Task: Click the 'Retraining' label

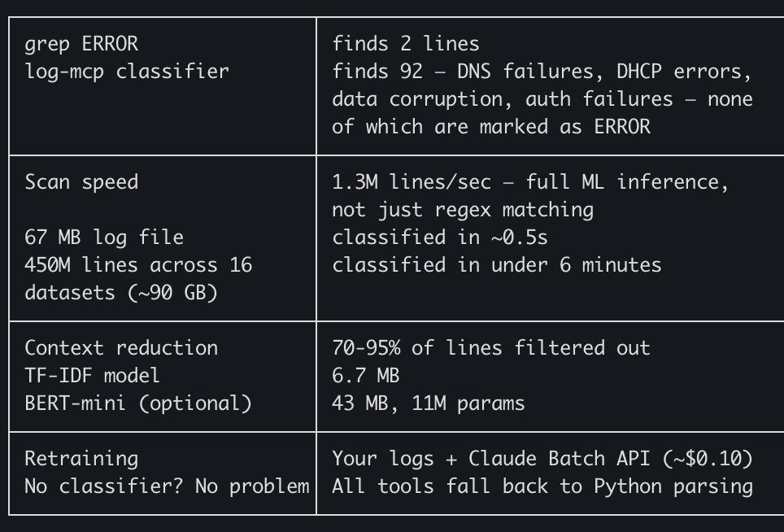Action: [x=81, y=459]
